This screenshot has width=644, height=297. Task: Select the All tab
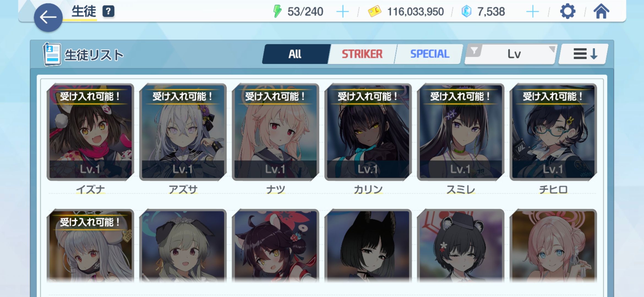[296, 54]
